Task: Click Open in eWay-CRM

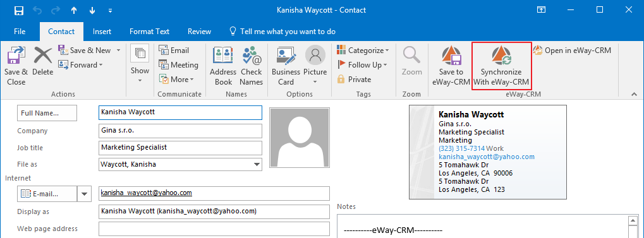Action: (x=572, y=51)
